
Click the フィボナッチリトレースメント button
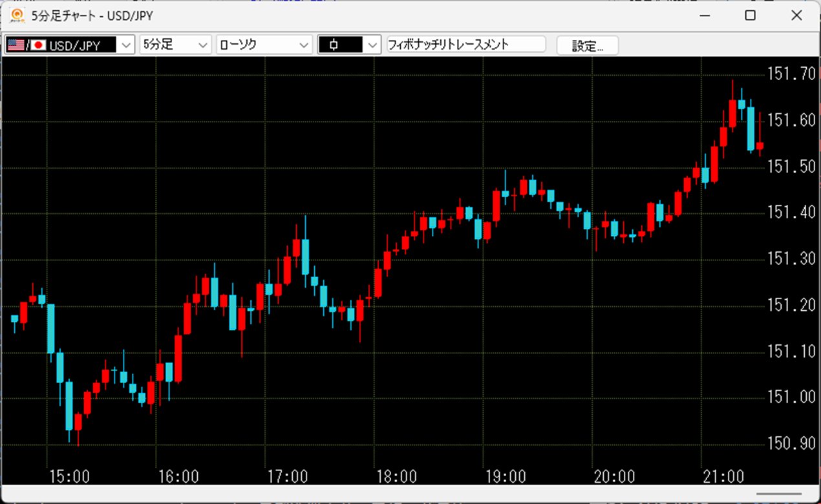(x=466, y=45)
